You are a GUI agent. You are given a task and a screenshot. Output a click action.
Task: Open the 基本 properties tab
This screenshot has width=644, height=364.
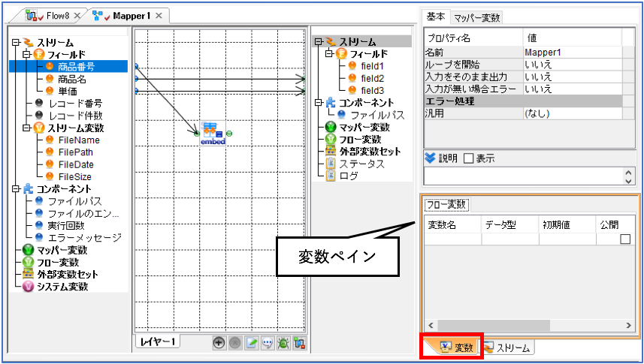(436, 17)
